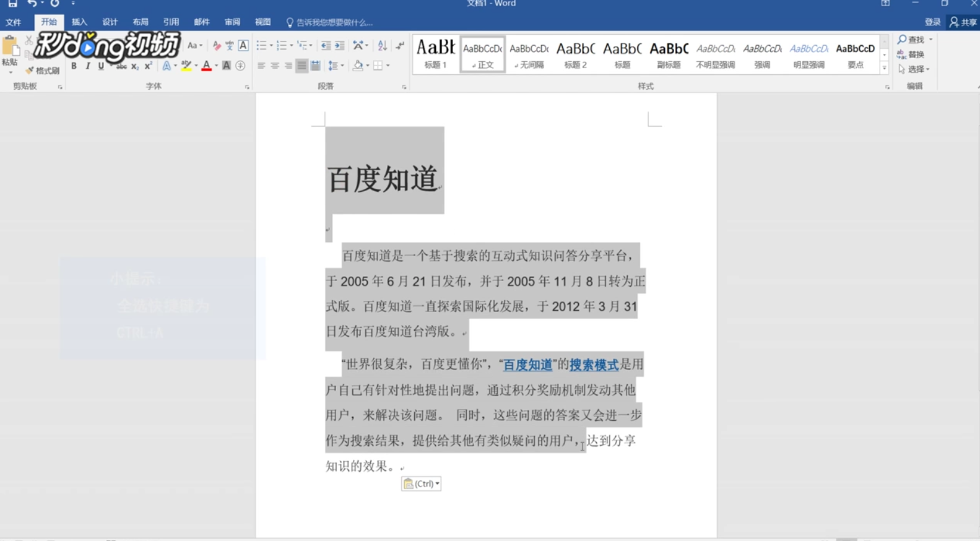Switch to the Design (设计) tab
The image size is (980, 541).
(x=110, y=22)
